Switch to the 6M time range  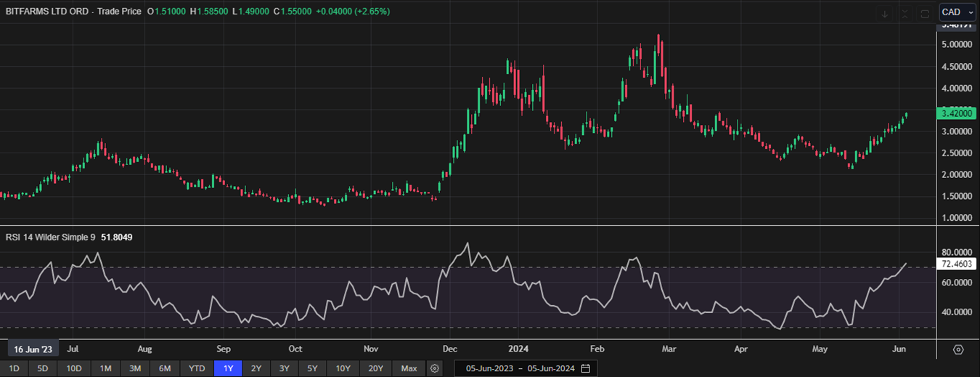tap(165, 368)
